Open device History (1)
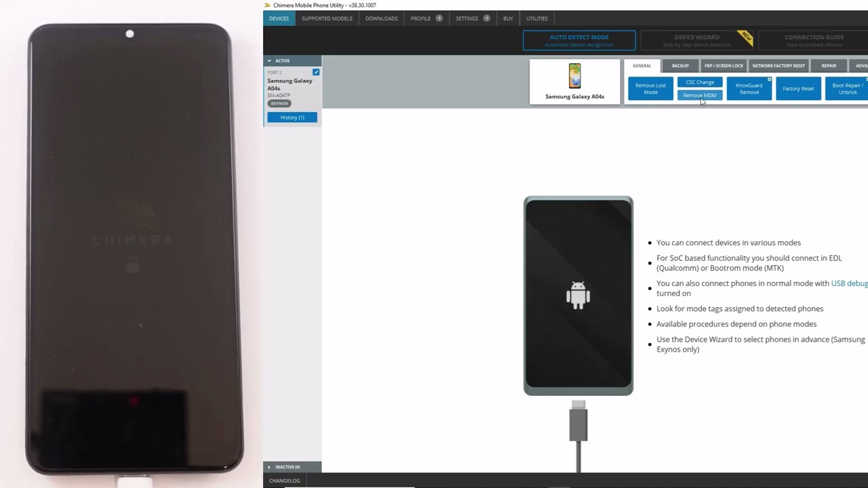868x488 pixels. (292, 117)
